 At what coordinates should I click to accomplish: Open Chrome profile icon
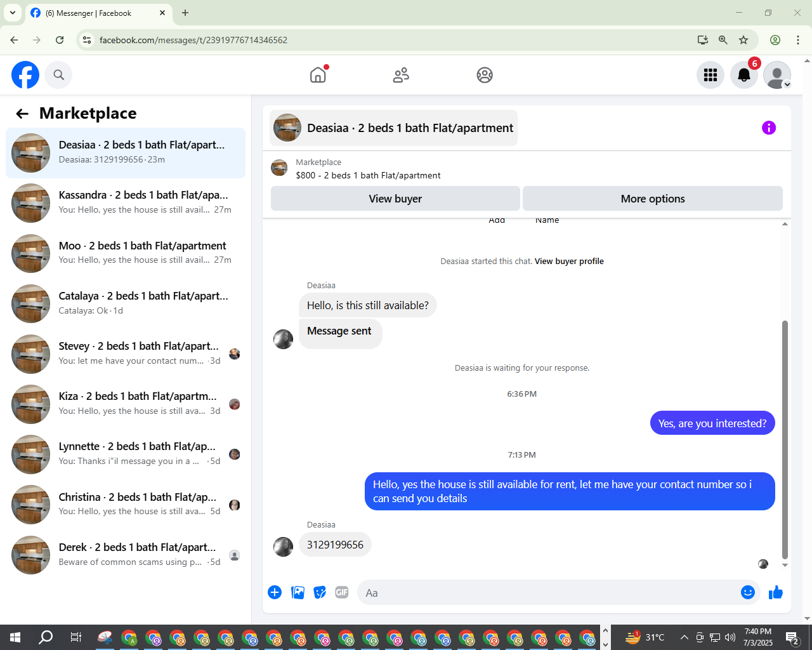(775, 40)
